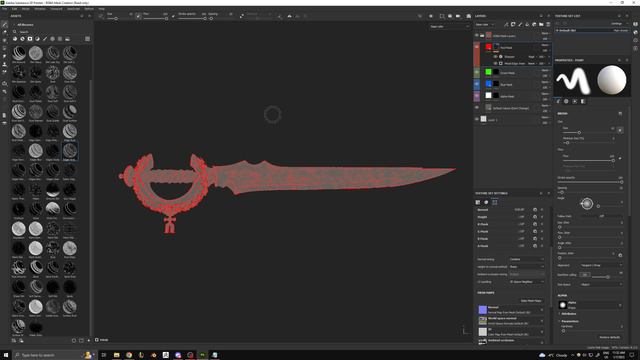Open the layer channel dropdown in Layers panel
The image size is (640, 360).
tap(484, 24)
